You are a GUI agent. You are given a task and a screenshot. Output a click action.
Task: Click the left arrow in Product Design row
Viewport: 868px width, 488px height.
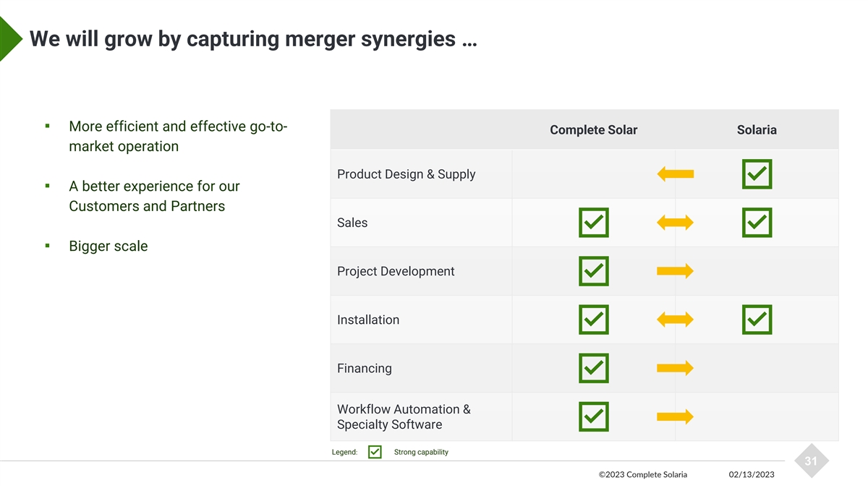[x=676, y=174]
